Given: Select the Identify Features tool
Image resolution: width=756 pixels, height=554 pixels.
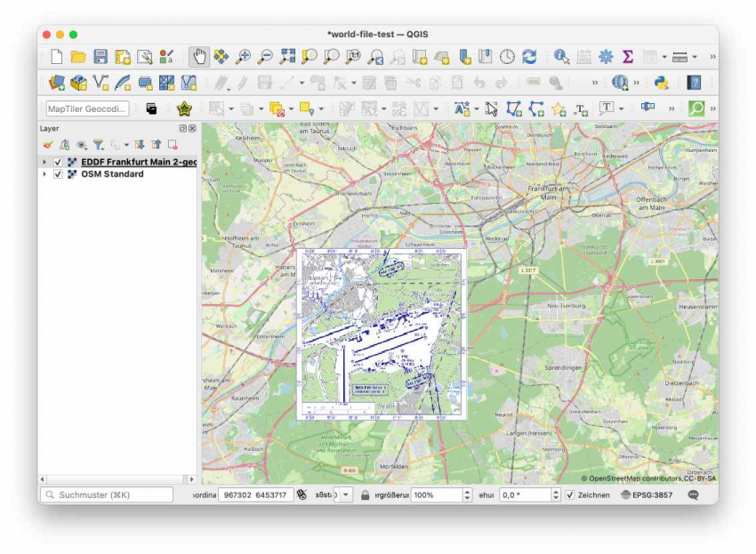Looking at the screenshot, I should click(561, 57).
